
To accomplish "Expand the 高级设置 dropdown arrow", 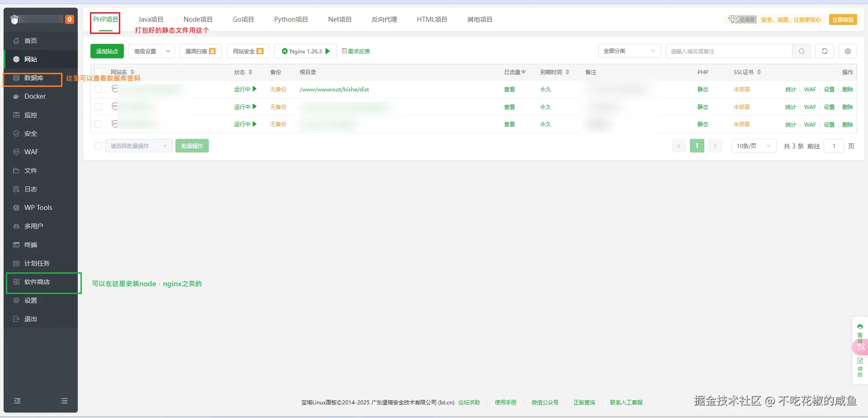I will pos(168,51).
